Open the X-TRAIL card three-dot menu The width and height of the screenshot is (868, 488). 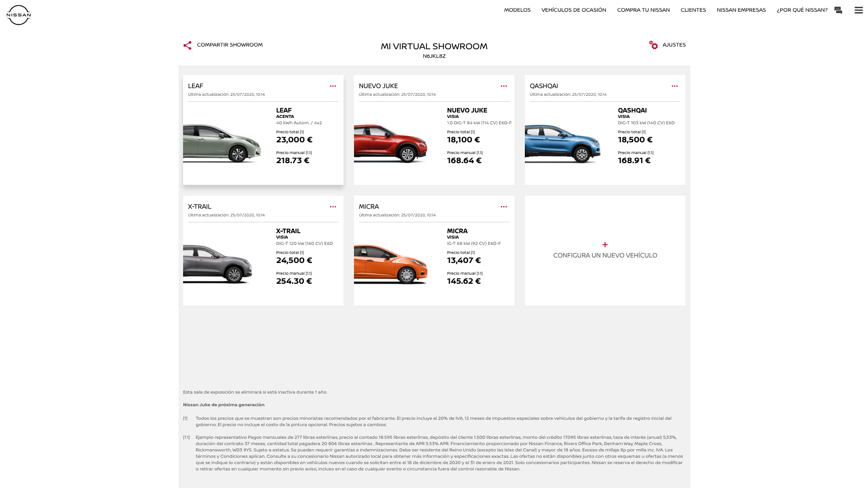pos(333,206)
